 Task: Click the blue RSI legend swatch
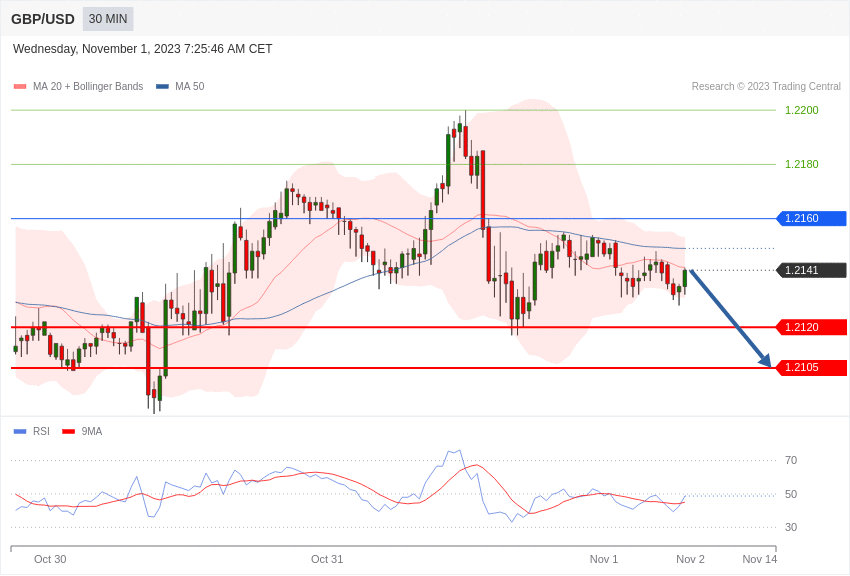pos(20,431)
